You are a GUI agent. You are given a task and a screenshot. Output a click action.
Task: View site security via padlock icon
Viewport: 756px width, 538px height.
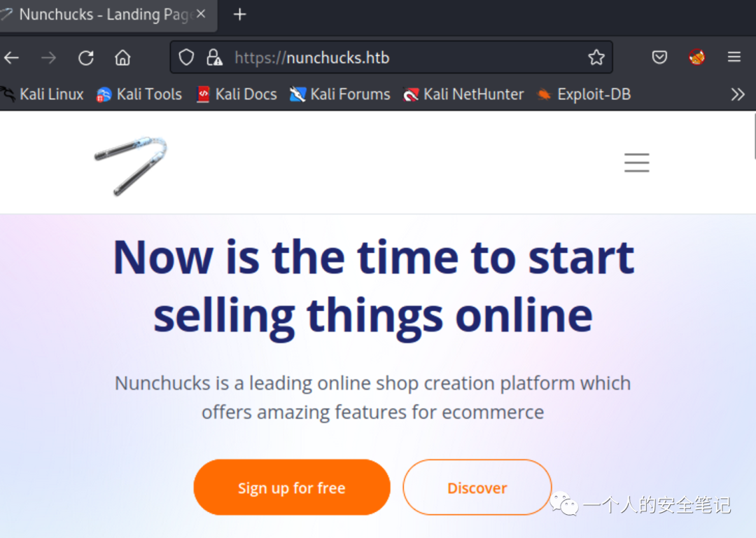pyautogui.click(x=215, y=57)
